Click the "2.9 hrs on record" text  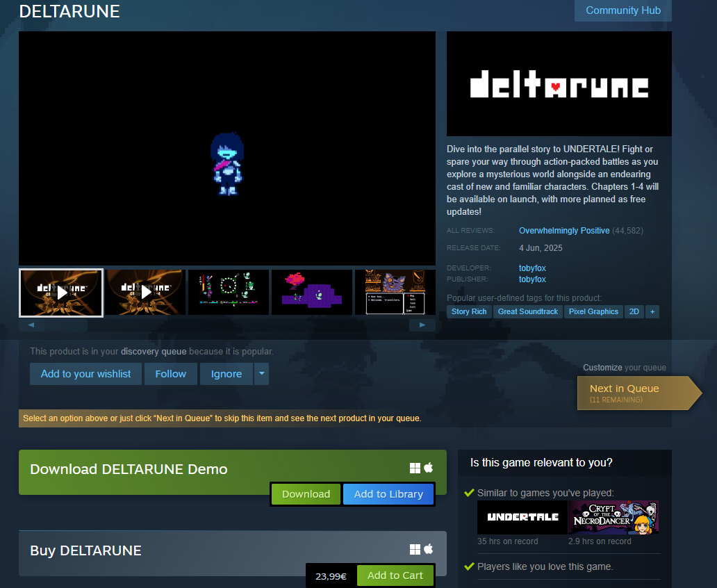(x=600, y=541)
